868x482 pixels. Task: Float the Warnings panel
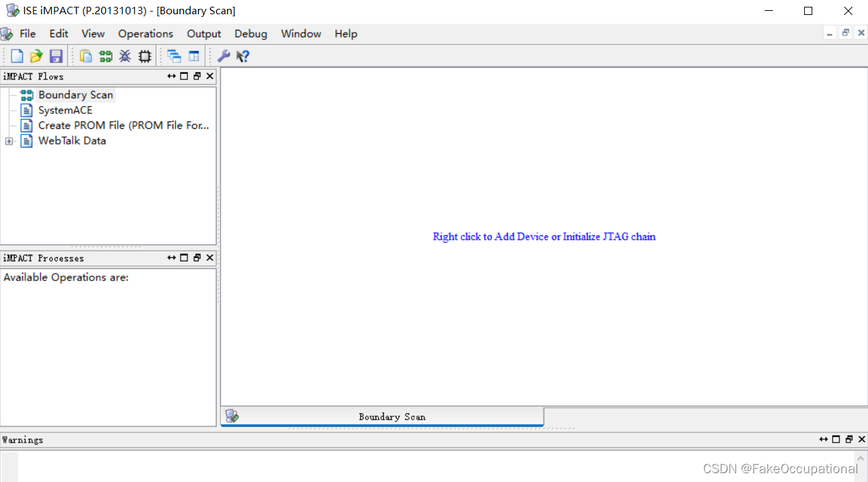click(x=849, y=439)
